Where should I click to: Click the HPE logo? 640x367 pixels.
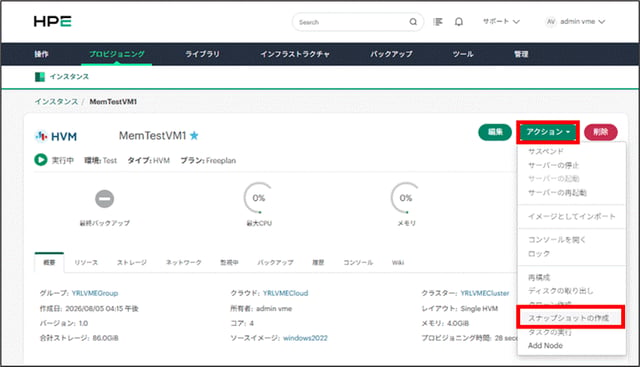[52, 21]
